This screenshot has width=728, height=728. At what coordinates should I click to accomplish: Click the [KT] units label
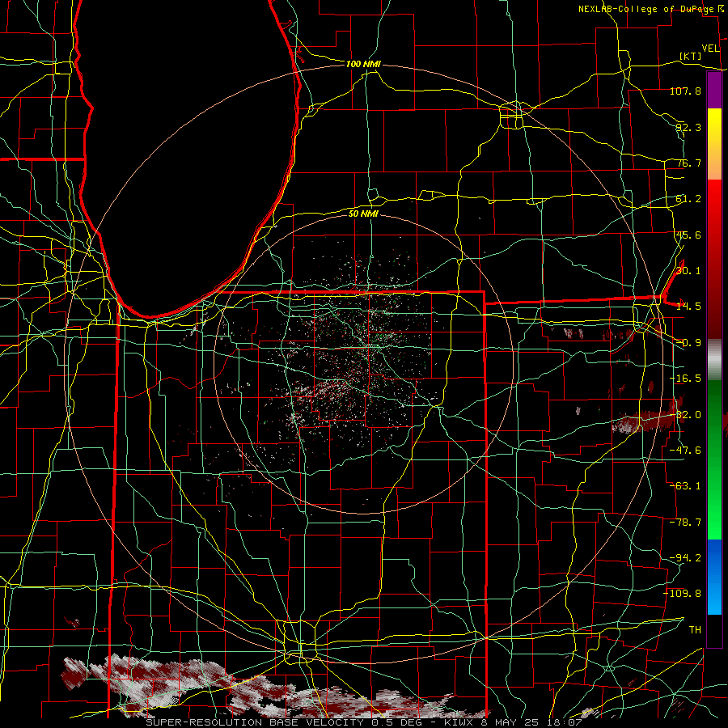[x=691, y=56]
